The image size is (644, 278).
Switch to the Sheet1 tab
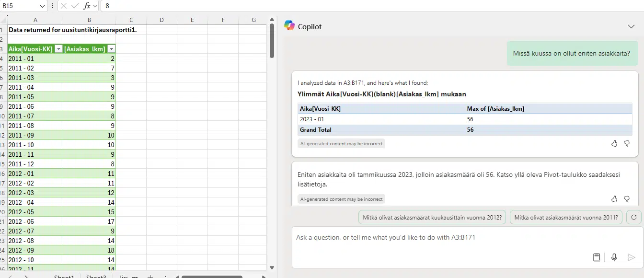[x=64, y=277]
